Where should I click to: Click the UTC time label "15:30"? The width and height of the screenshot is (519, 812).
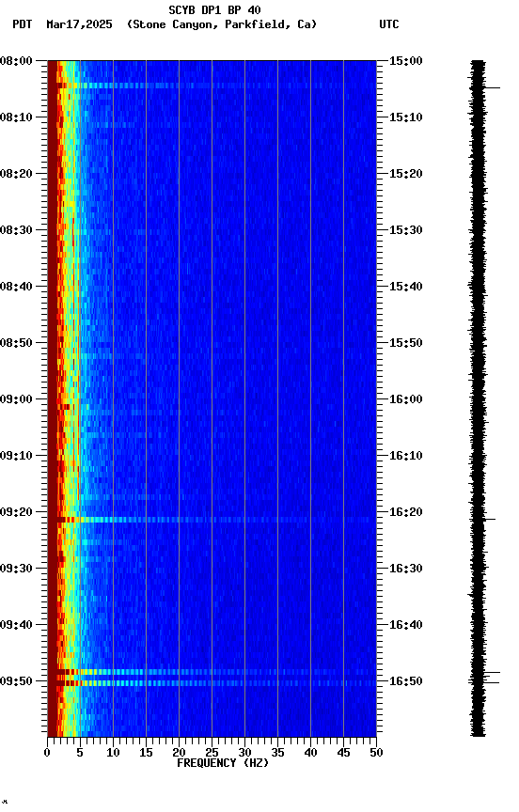(x=405, y=230)
